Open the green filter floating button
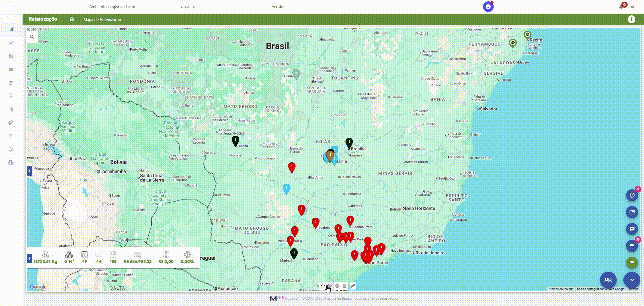Screen dimensions: 644x306 pyautogui.click(x=632, y=262)
